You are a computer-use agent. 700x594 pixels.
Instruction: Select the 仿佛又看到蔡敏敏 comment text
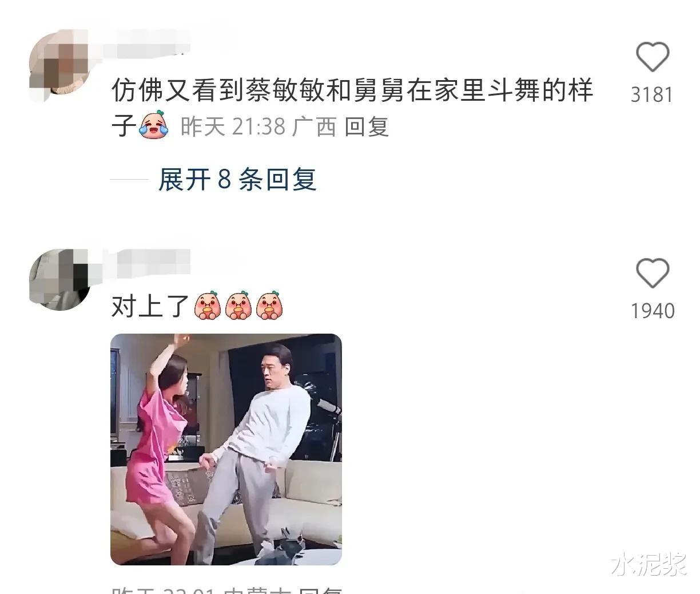352,108
